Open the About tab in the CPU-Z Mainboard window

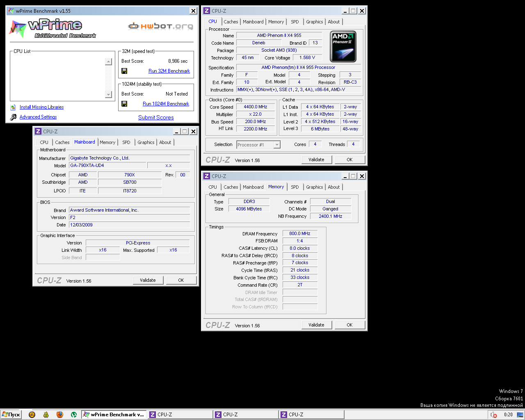click(x=165, y=142)
